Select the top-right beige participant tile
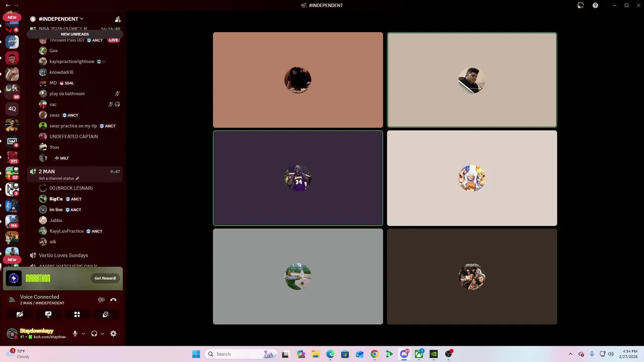Screen dimensions: 644x362 (x=472, y=80)
